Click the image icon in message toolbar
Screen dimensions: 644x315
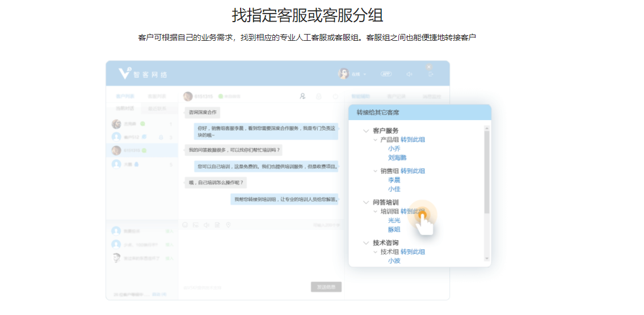(196, 225)
